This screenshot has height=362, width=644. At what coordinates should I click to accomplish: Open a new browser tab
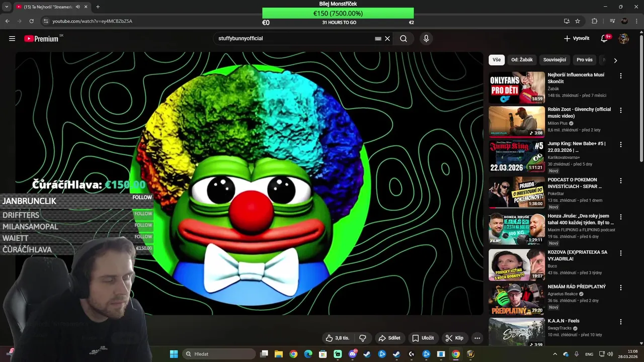coord(98,7)
